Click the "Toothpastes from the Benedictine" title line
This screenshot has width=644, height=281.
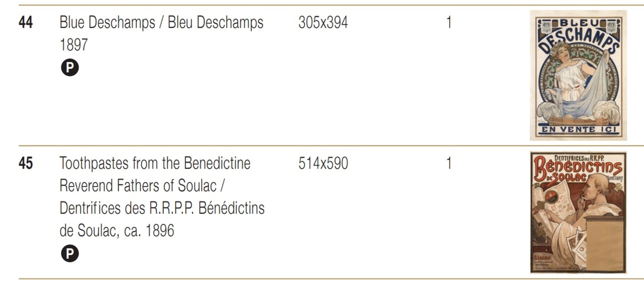(x=155, y=164)
